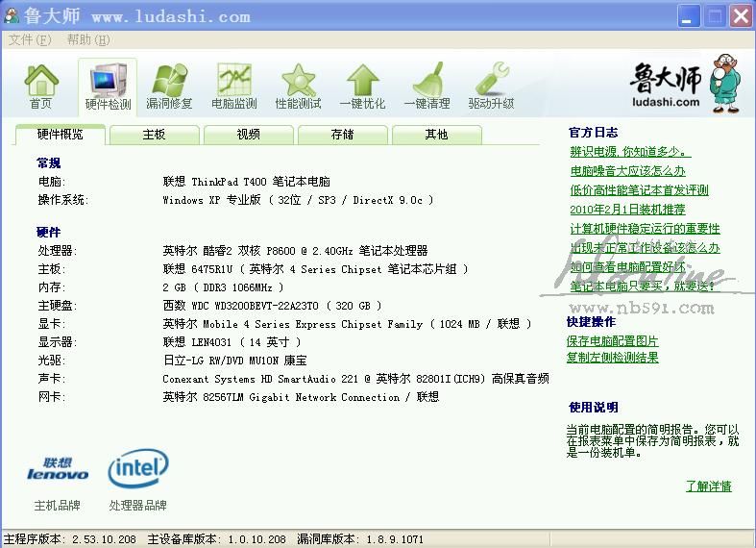The image size is (756, 548).
Task: Switch to the 其他 tab
Action: [x=437, y=135]
